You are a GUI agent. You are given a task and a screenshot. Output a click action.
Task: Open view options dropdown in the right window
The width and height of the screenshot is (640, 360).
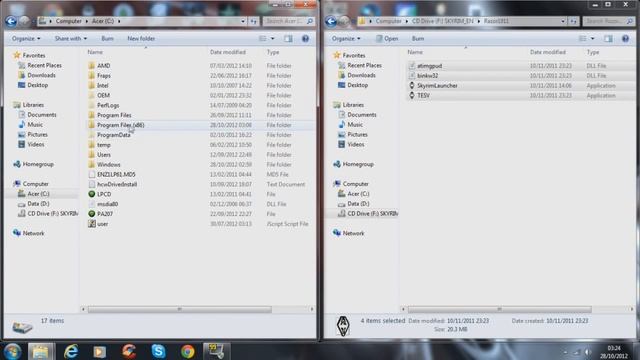pos(593,38)
